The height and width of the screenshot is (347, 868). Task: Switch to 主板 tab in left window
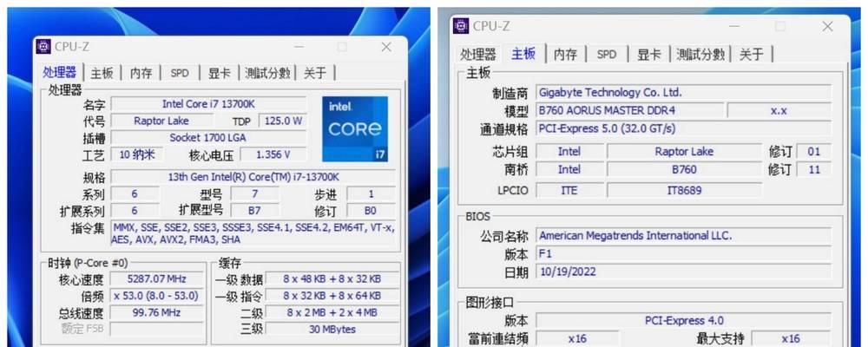(102, 73)
